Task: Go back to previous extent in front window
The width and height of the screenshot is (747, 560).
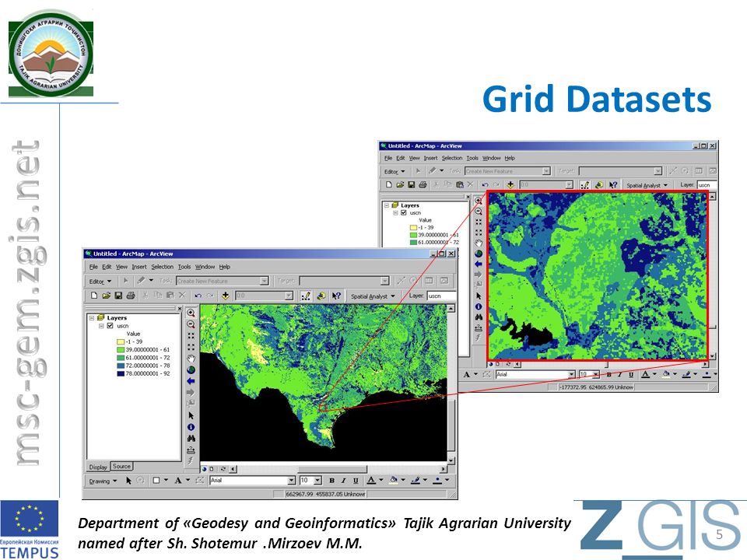Action: click(x=191, y=381)
